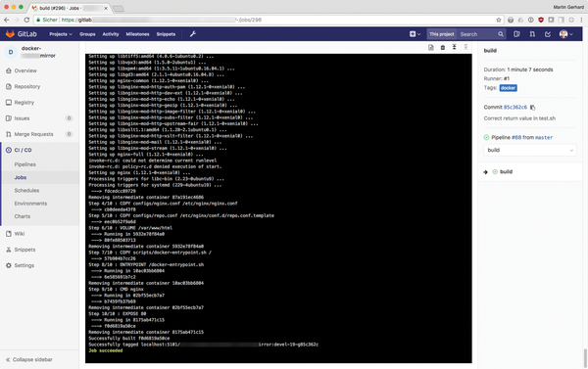Open Chrome's three-dot menu
Screen dimensions: 588x369
point(581,20)
